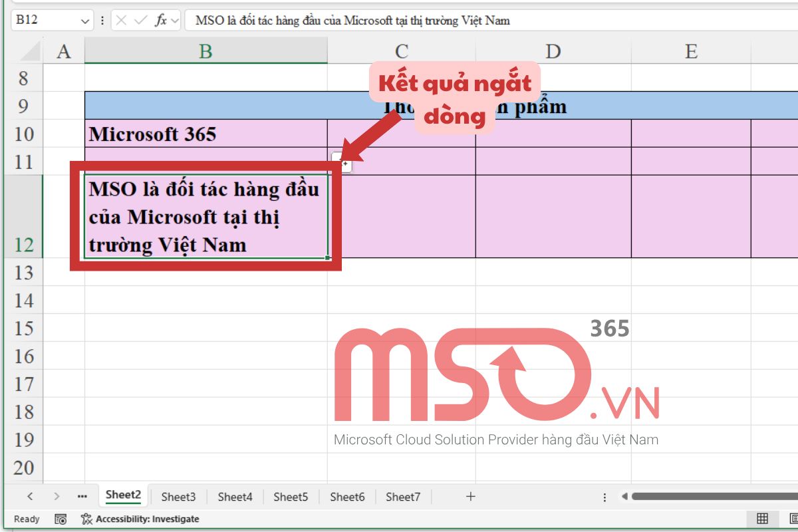Select row 18 header

(24, 412)
